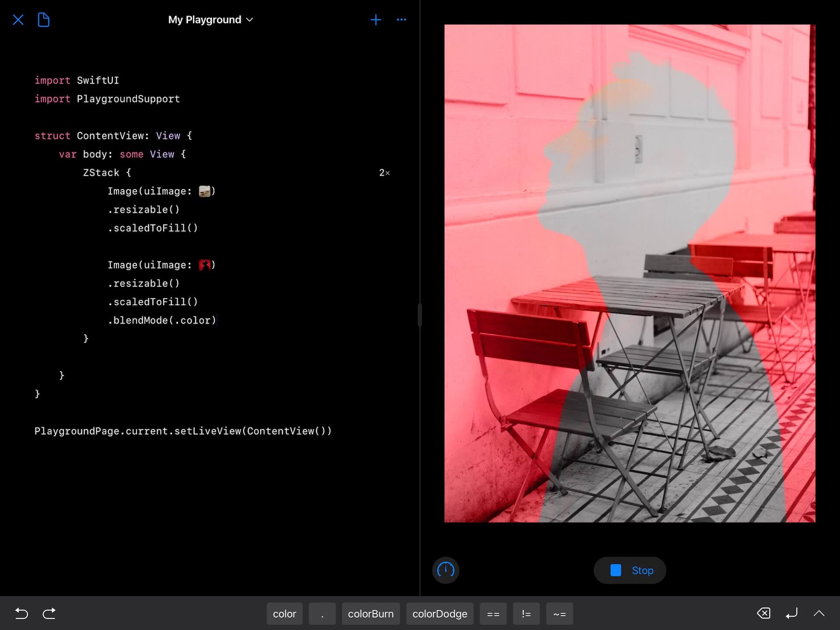The width and height of the screenshot is (840, 630).
Task: Insert the colorBurn suggestion
Action: click(x=371, y=614)
